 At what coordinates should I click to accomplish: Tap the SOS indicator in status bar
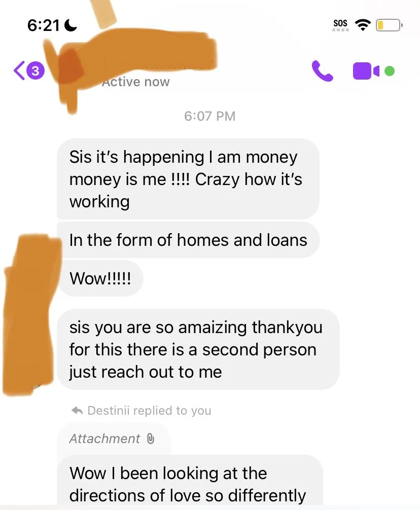(340, 25)
